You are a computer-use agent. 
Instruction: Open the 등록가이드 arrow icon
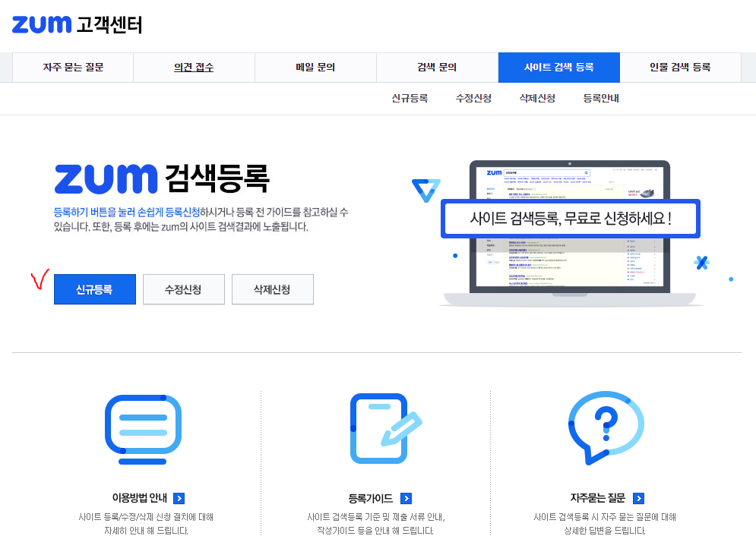[406, 499]
